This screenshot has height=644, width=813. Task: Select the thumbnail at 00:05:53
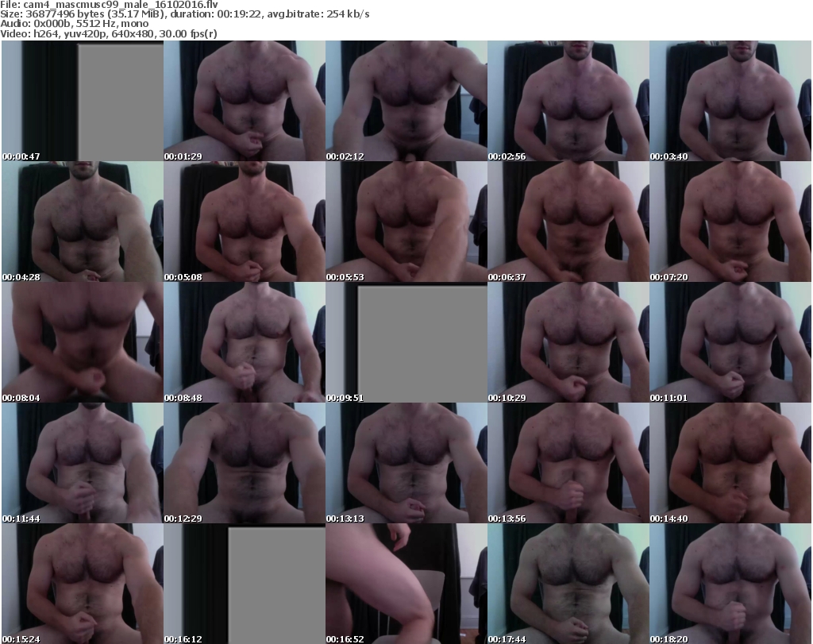coord(406,222)
